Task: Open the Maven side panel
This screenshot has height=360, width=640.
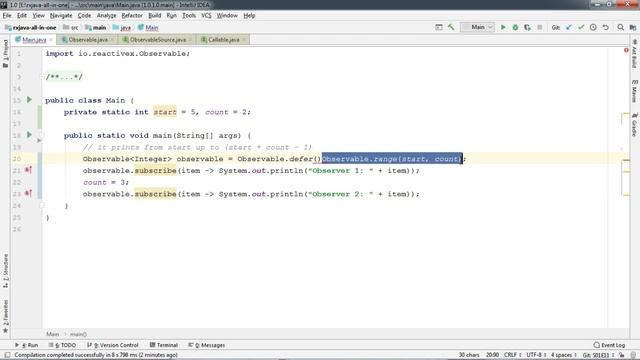Action: click(634, 91)
